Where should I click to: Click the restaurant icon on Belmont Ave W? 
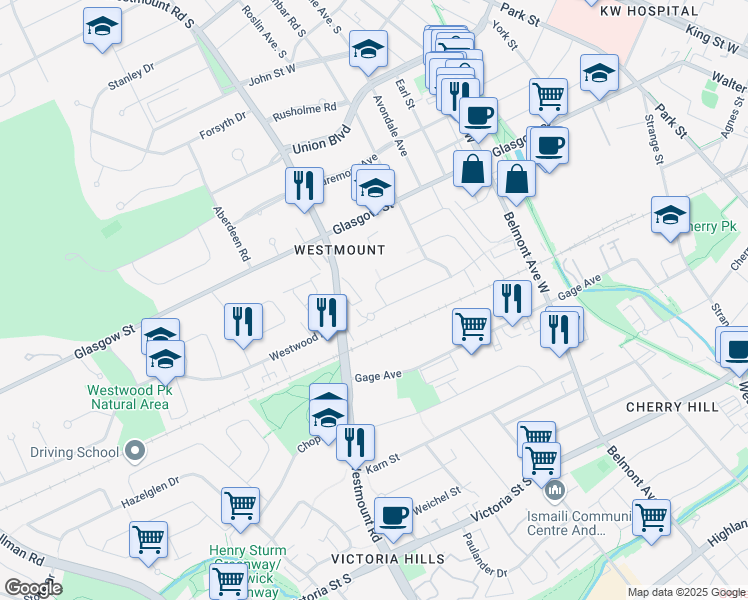(511, 299)
